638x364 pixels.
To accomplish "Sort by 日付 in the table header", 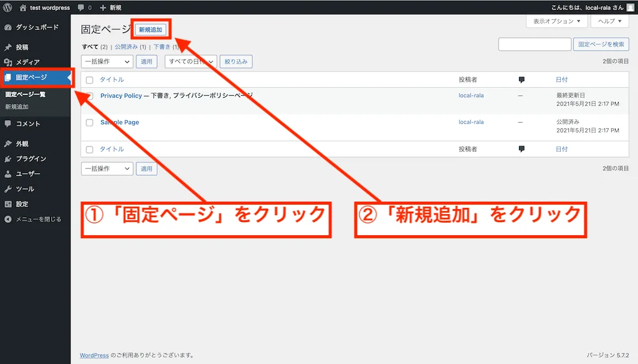I will point(561,80).
